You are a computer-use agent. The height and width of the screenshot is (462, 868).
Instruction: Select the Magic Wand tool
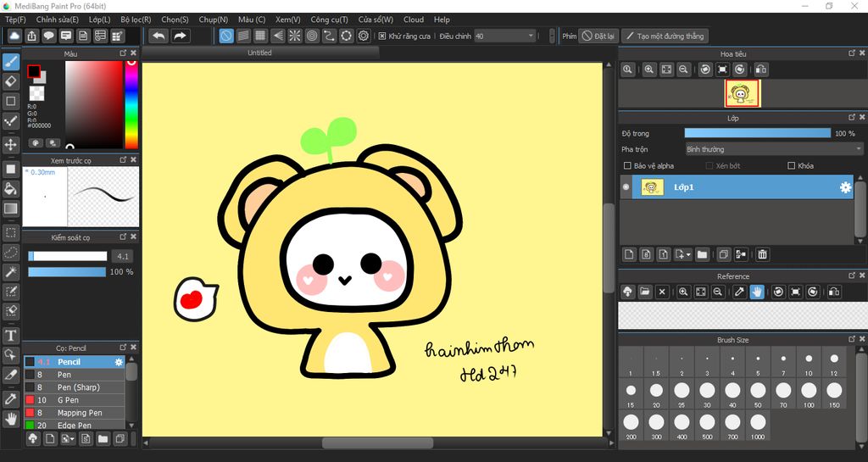tap(10, 271)
